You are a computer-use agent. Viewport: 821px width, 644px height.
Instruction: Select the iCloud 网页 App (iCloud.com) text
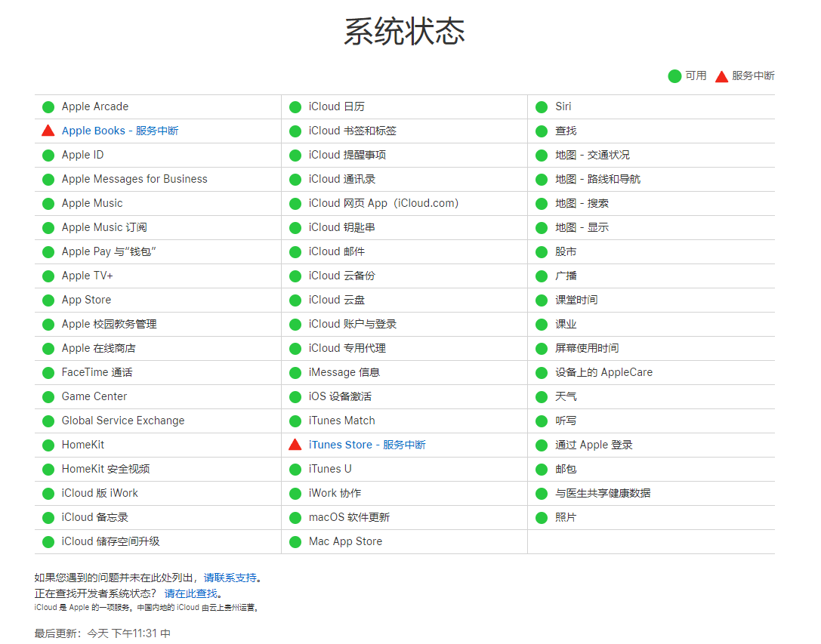pyautogui.click(x=384, y=203)
